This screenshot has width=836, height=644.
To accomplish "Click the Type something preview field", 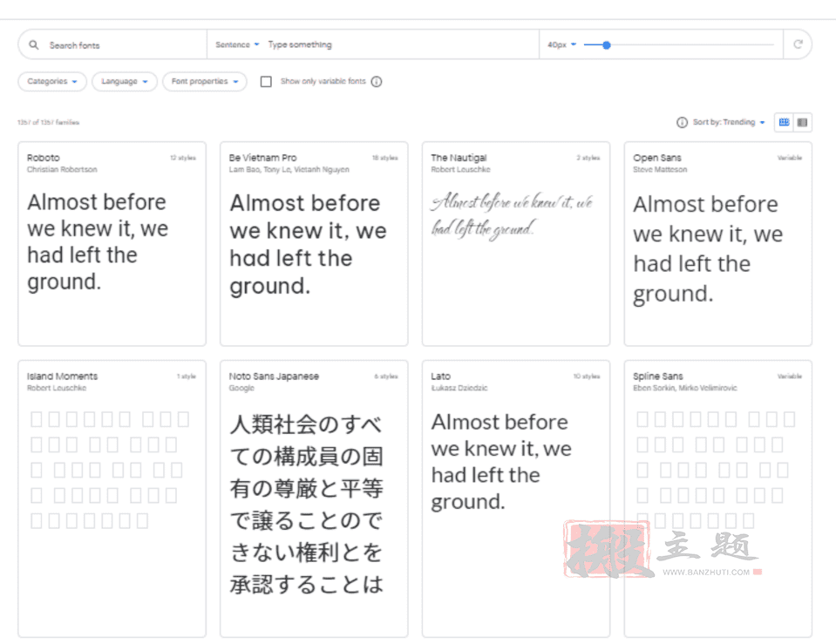I will (400, 44).
